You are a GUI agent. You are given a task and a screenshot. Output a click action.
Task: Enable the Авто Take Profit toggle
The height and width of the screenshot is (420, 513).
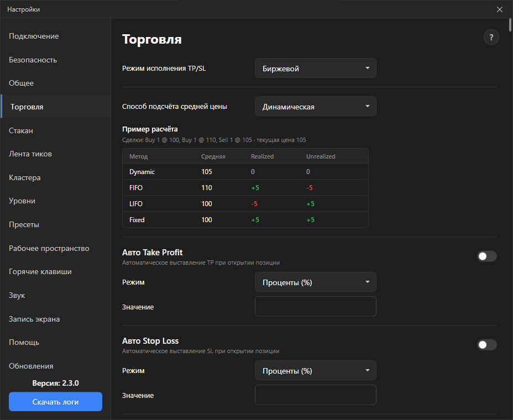pos(487,256)
